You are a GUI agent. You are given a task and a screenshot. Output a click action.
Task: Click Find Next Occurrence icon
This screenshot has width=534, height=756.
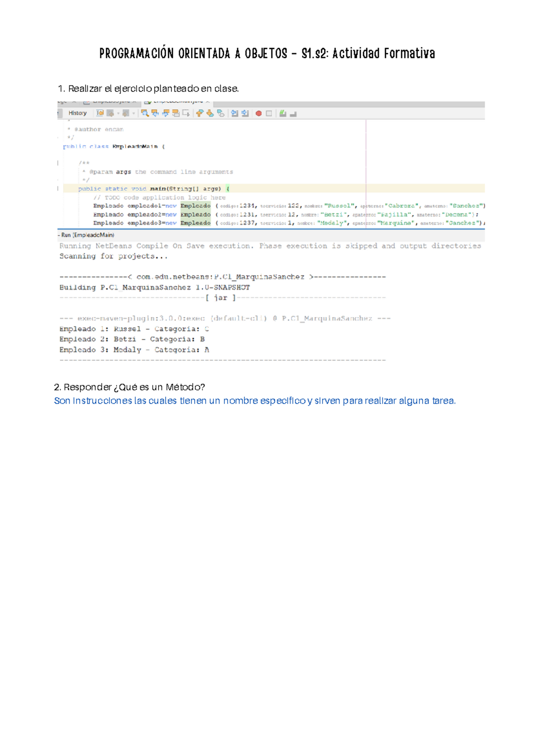(166, 113)
